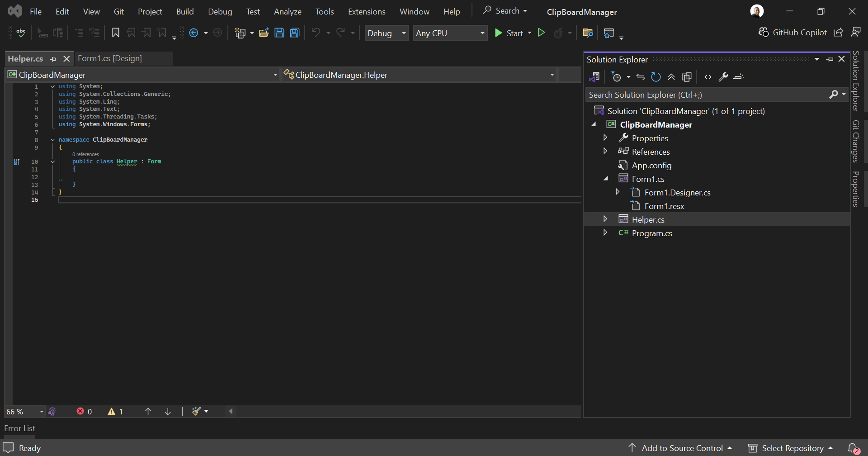The height and width of the screenshot is (456, 868).
Task: Click the warnings indicator showing 1
Action: (x=115, y=411)
